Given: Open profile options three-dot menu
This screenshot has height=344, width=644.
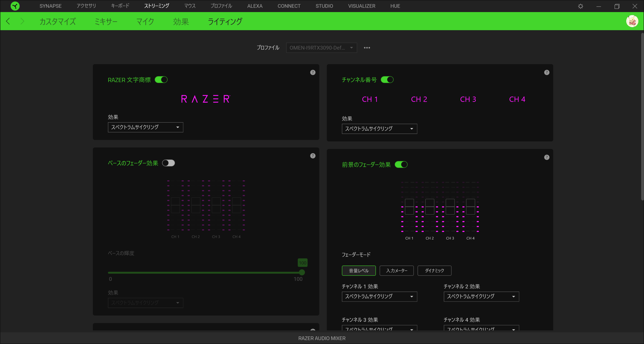Looking at the screenshot, I should (x=367, y=48).
